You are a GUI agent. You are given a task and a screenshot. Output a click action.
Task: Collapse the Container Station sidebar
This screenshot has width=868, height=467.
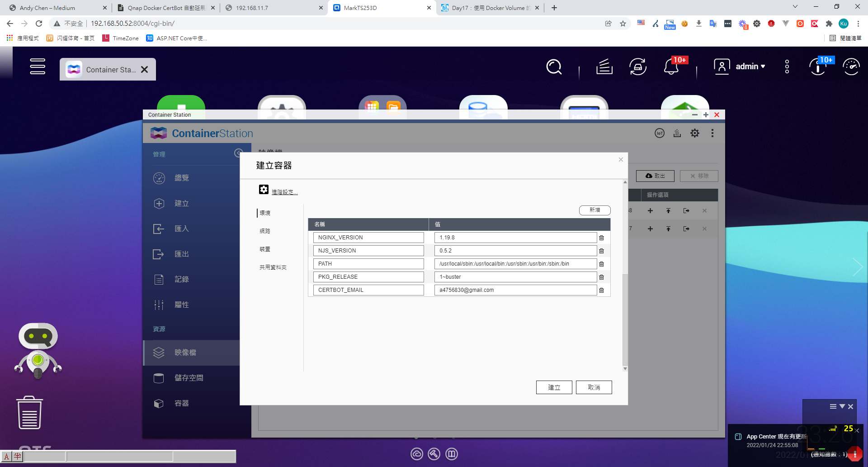[x=238, y=153]
